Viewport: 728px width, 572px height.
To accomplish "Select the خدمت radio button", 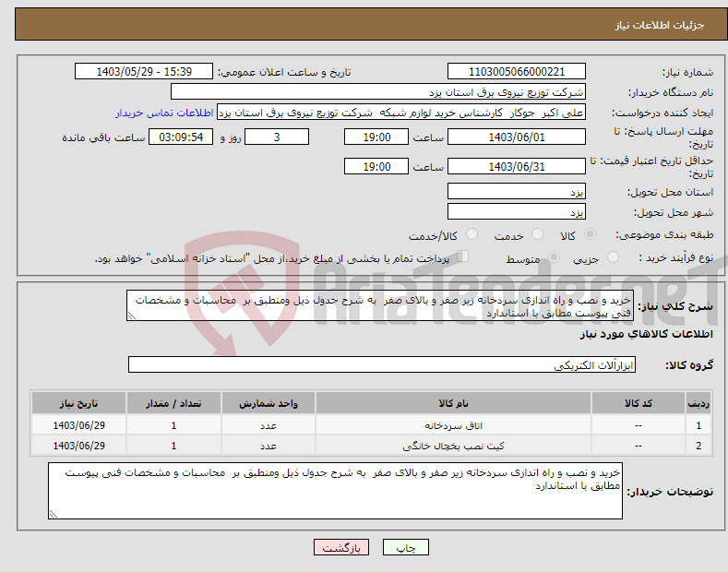I will [x=537, y=234].
